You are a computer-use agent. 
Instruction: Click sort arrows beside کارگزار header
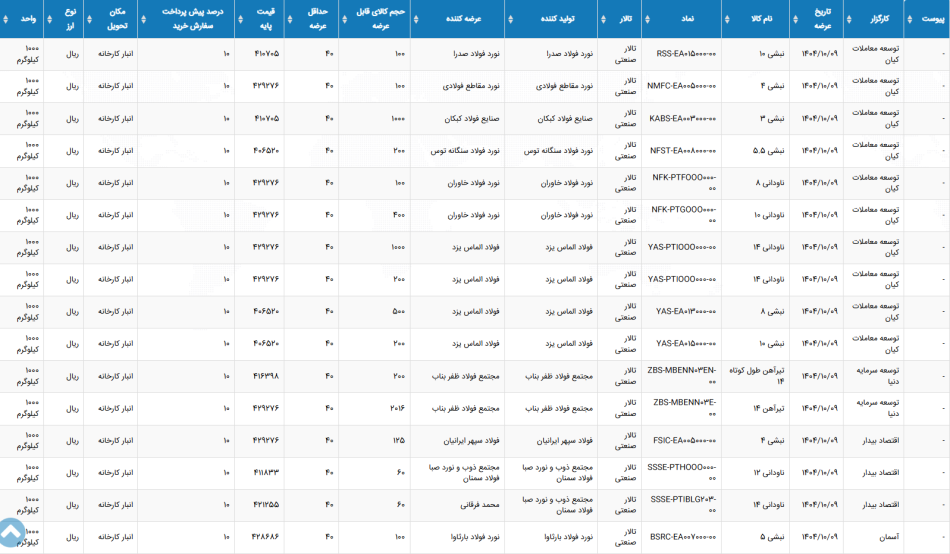coord(849,19)
